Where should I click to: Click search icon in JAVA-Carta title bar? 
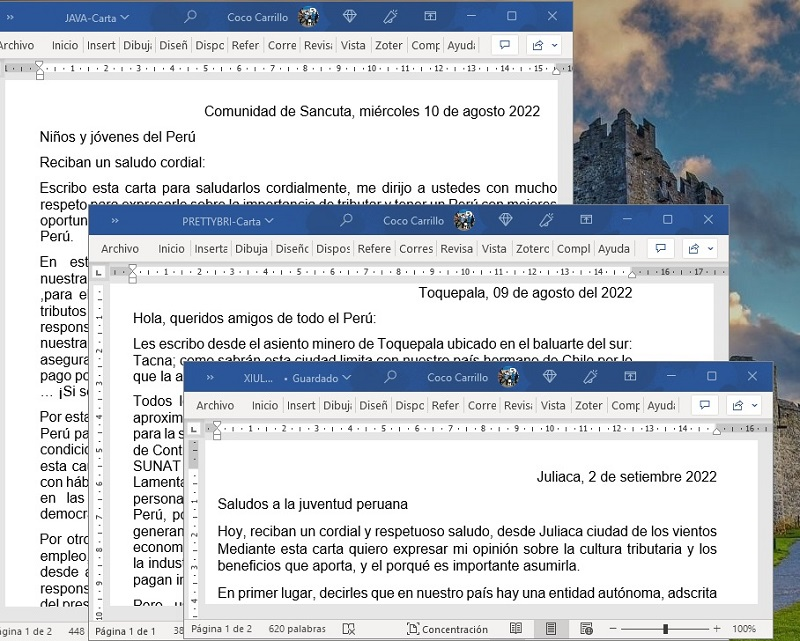click(x=190, y=17)
